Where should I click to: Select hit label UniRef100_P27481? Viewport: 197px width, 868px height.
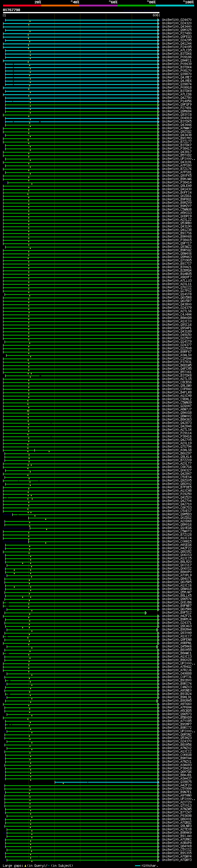(177, 108)
